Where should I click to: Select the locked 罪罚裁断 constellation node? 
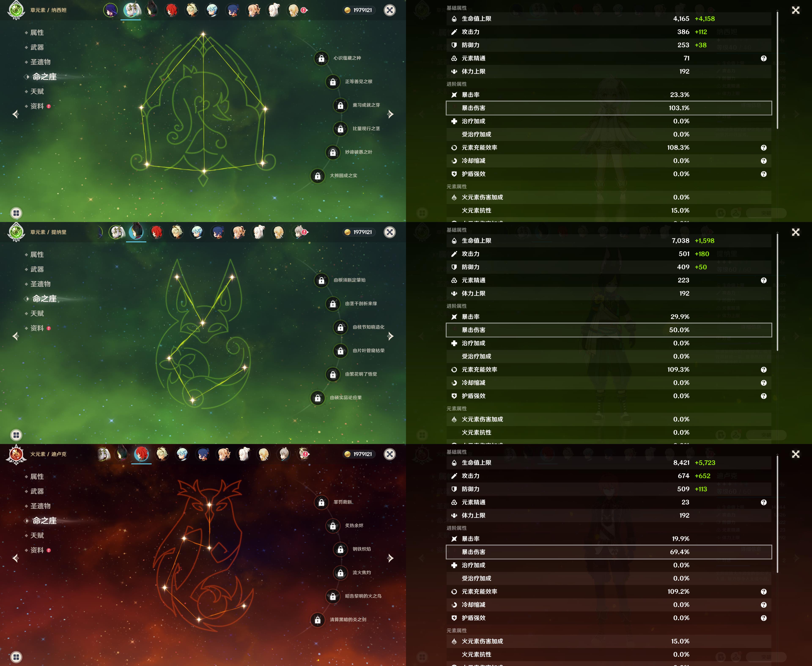[321, 502]
